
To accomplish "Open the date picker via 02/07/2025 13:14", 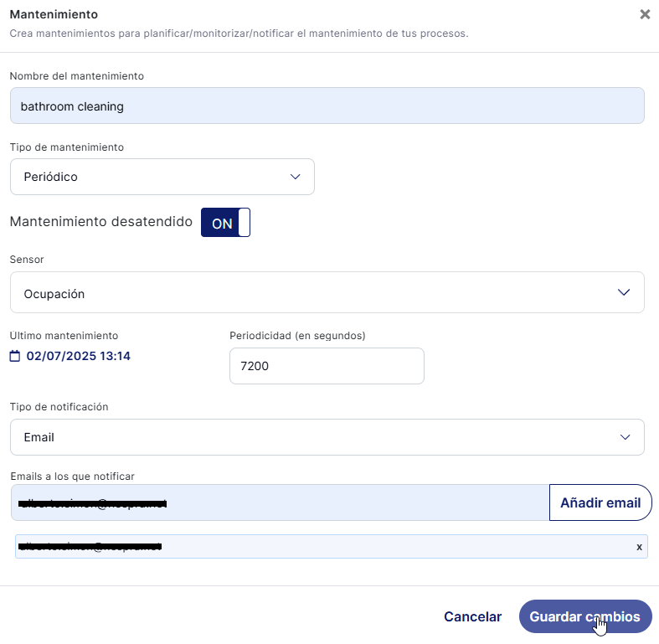I will tap(79, 356).
